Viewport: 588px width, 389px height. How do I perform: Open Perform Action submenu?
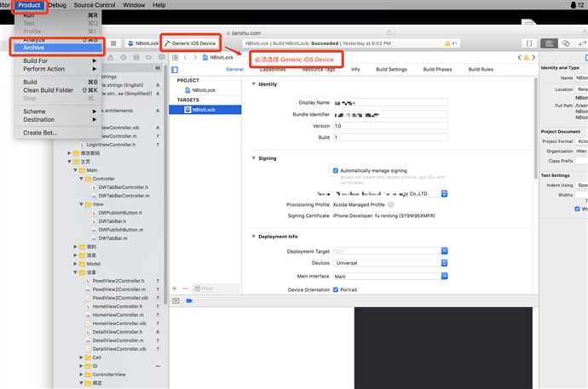tap(57, 69)
